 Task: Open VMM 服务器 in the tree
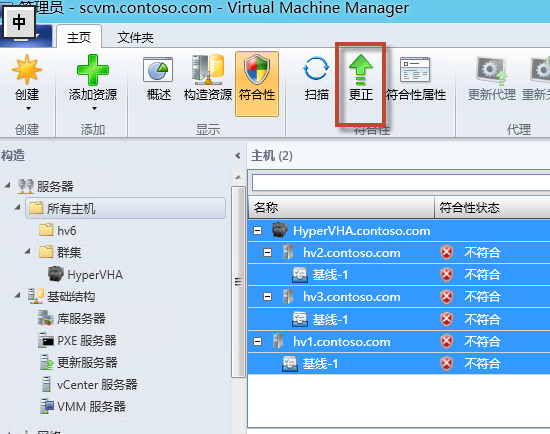pyautogui.click(x=83, y=407)
